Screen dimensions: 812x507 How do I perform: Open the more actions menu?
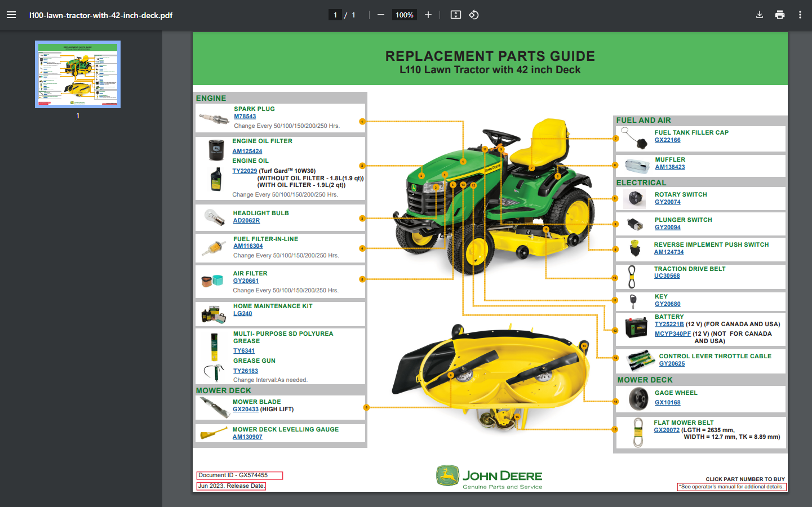[x=800, y=15]
